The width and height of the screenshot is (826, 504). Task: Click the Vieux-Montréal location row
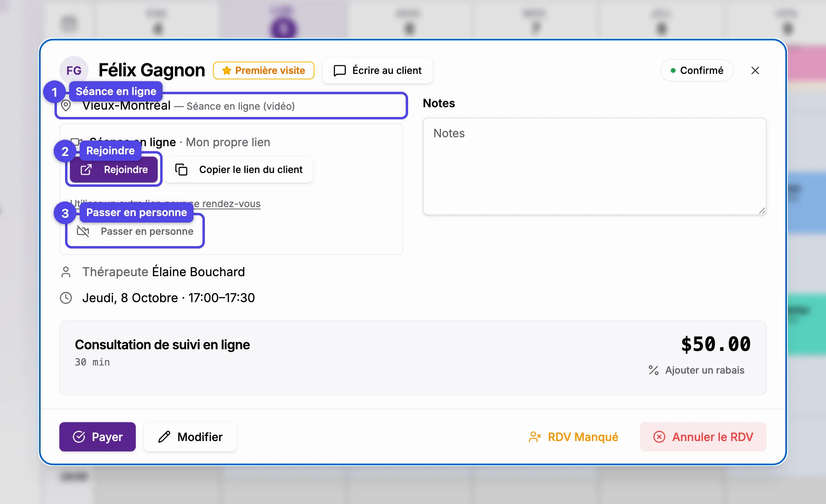click(231, 106)
